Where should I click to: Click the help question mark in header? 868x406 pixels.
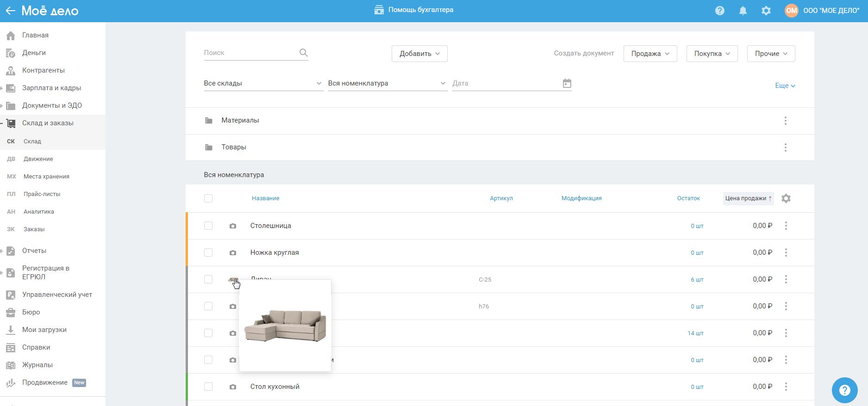click(719, 11)
